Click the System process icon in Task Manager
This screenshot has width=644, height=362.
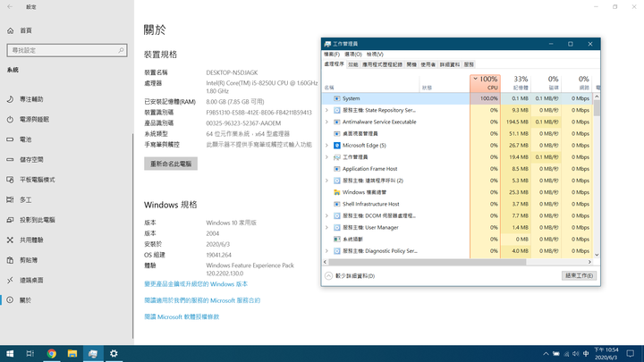tap(337, 98)
